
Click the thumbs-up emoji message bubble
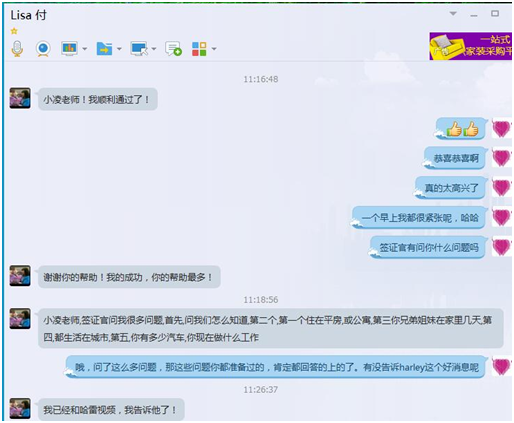click(461, 129)
